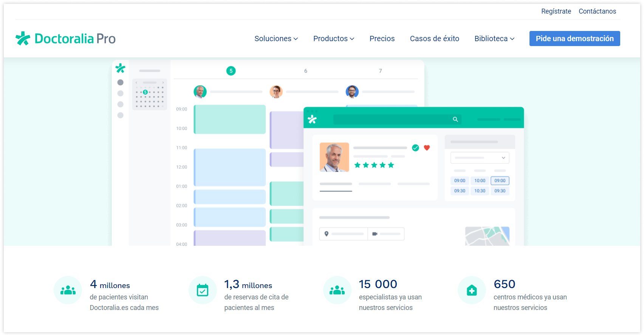644x336 pixels.
Task: Click Pide una demostración button
Action: click(x=574, y=39)
